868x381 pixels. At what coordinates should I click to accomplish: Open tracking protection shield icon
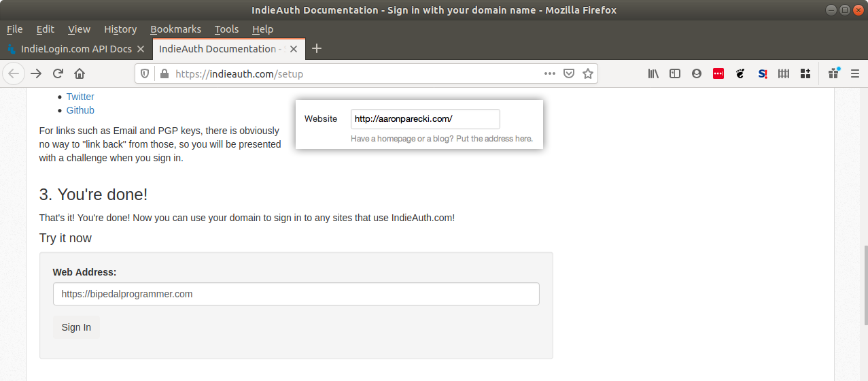(x=144, y=73)
